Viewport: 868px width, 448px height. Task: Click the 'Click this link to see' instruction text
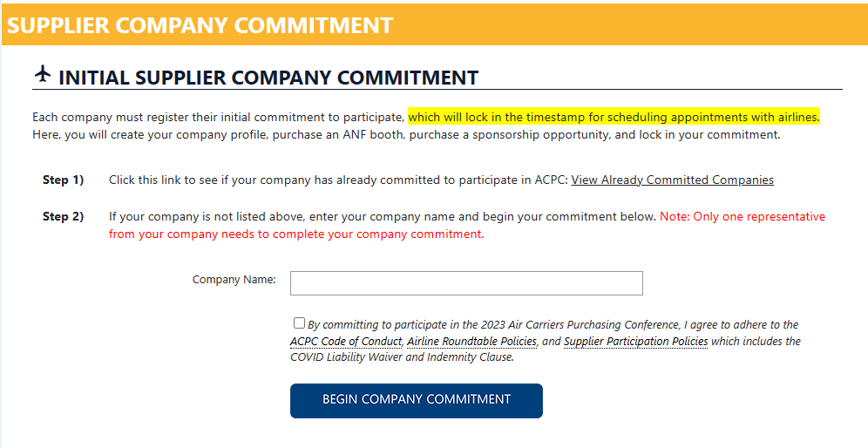[x=338, y=180]
